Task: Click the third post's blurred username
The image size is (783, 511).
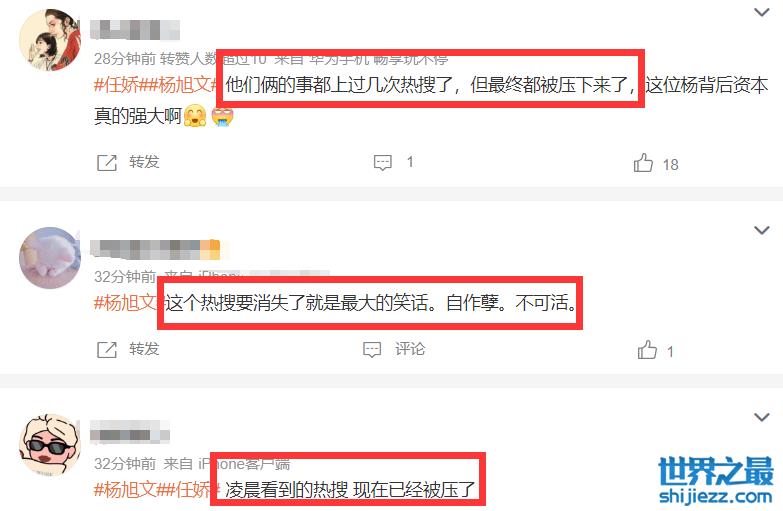Action: pos(130,432)
